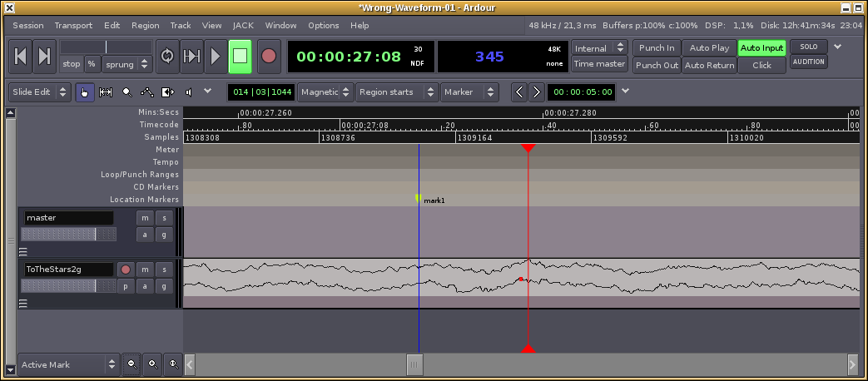
Task: Select the zoom range tool
Action: click(x=126, y=92)
